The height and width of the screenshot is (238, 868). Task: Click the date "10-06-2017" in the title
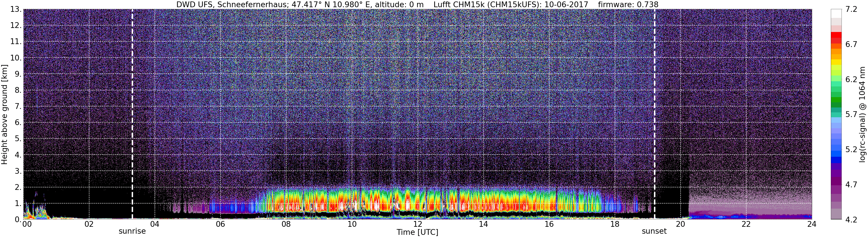566,4
